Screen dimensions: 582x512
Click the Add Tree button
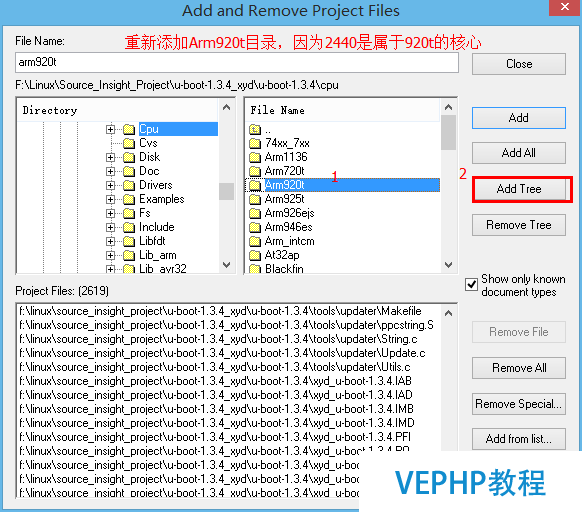(x=519, y=189)
